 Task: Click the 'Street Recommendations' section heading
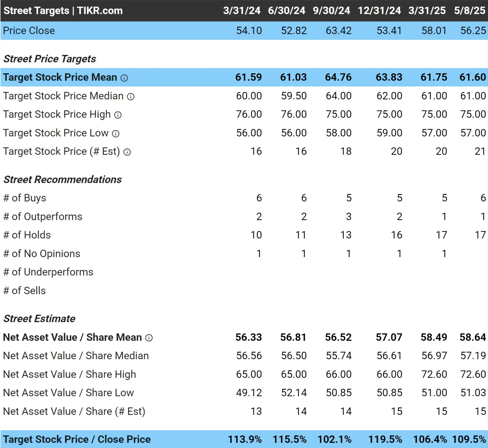pos(63,179)
